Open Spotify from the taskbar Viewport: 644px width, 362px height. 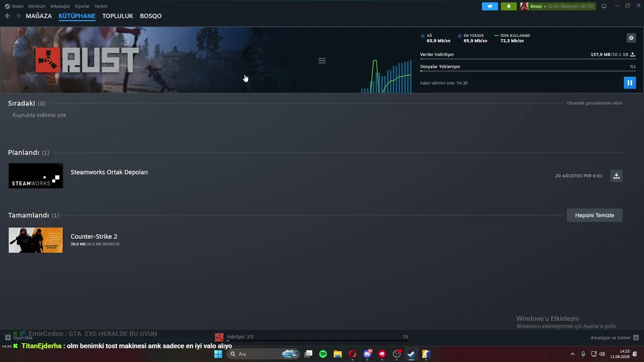tap(323, 354)
